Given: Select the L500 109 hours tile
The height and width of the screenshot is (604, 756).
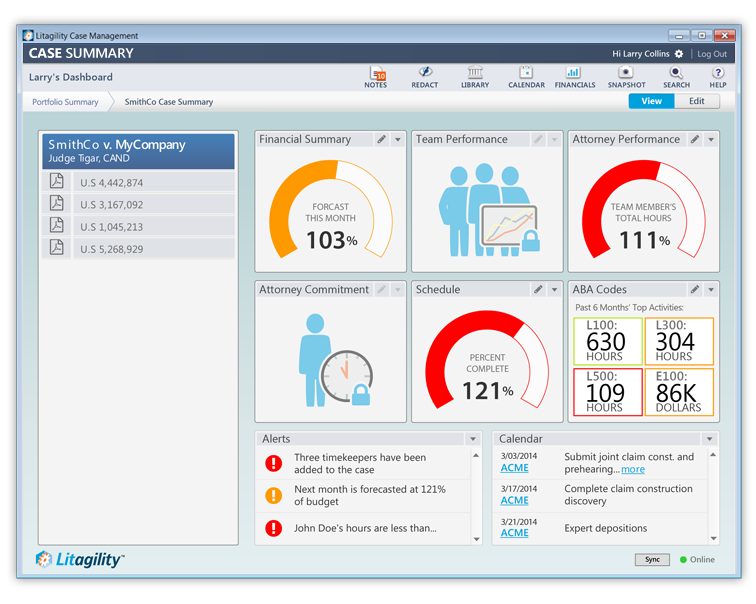Looking at the screenshot, I should (x=608, y=392).
